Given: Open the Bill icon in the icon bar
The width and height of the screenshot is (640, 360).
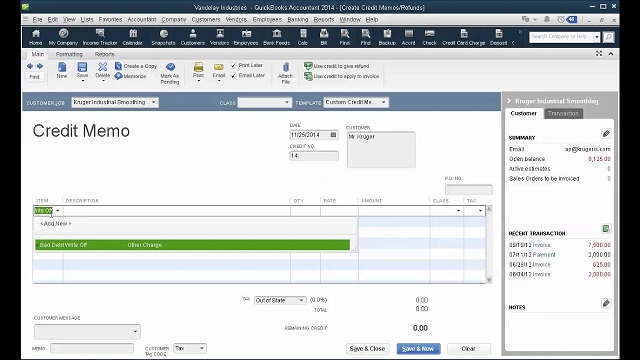Looking at the screenshot, I should 324,37.
